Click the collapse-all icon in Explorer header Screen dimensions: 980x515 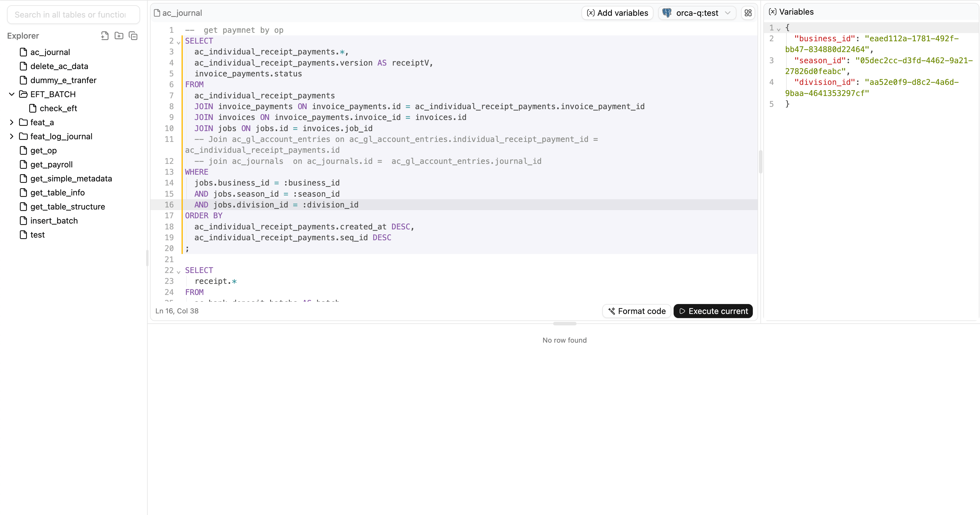click(133, 35)
